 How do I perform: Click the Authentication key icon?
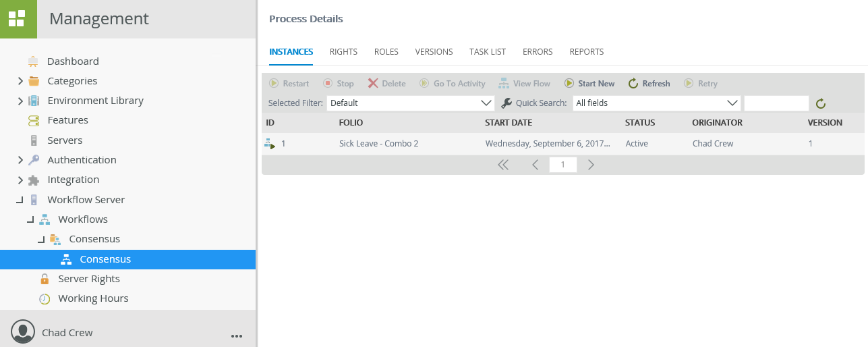click(34, 160)
